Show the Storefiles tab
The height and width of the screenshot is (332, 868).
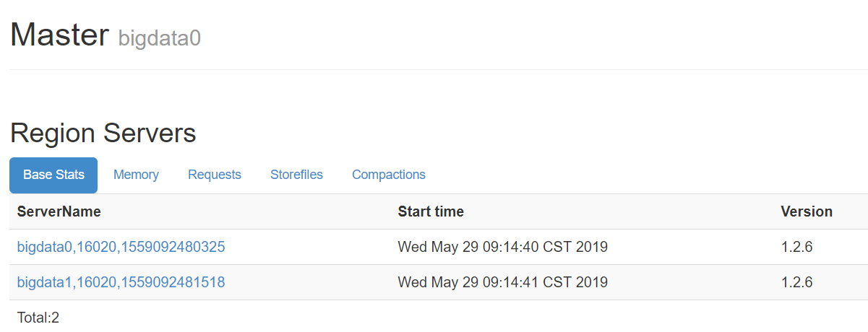point(296,175)
